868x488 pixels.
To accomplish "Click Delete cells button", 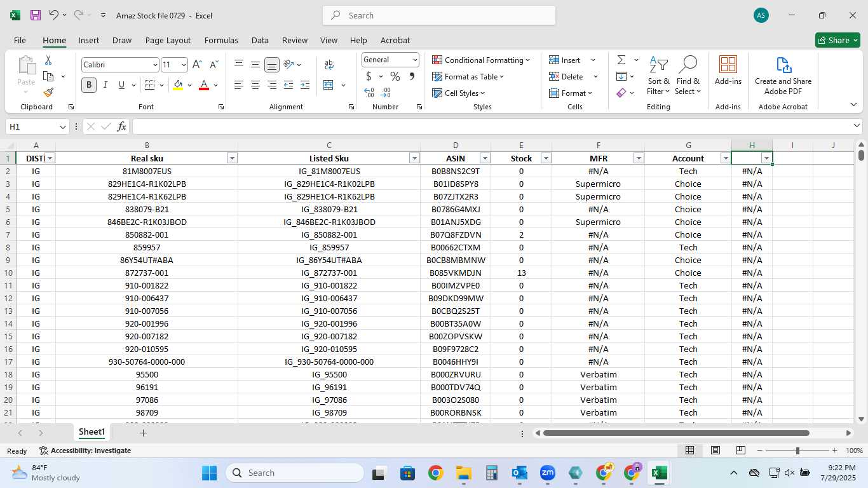I will (x=566, y=76).
